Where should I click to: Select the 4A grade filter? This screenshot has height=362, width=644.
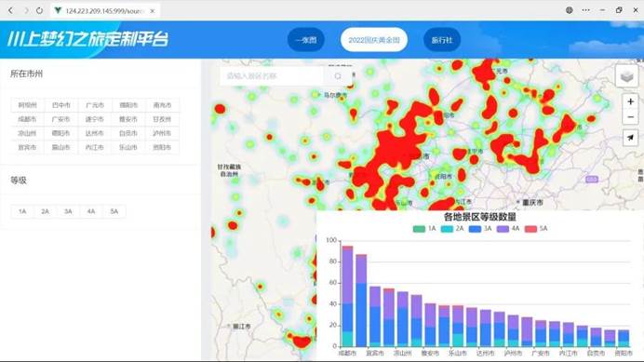(91, 211)
